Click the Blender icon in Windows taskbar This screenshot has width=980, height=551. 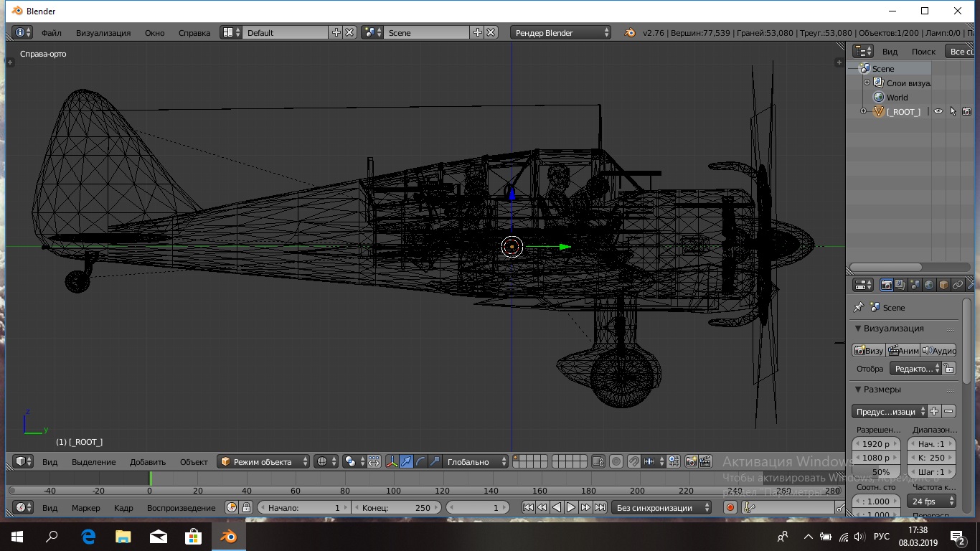229,536
